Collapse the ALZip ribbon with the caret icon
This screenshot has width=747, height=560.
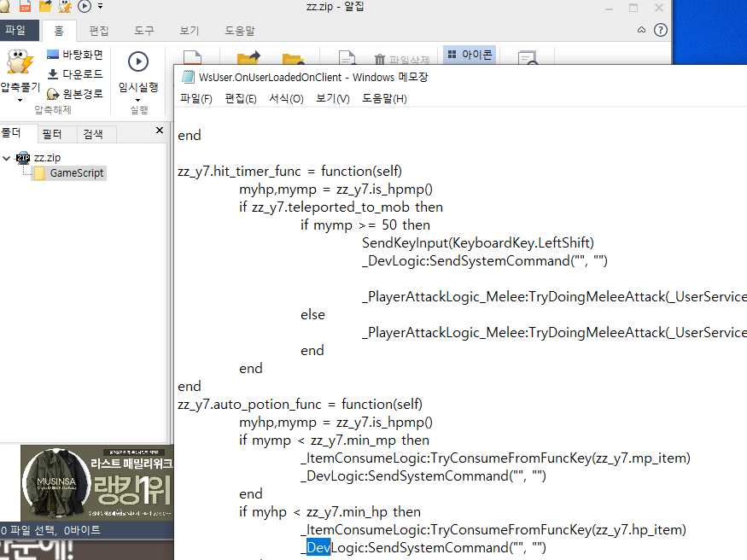coord(641,30)
